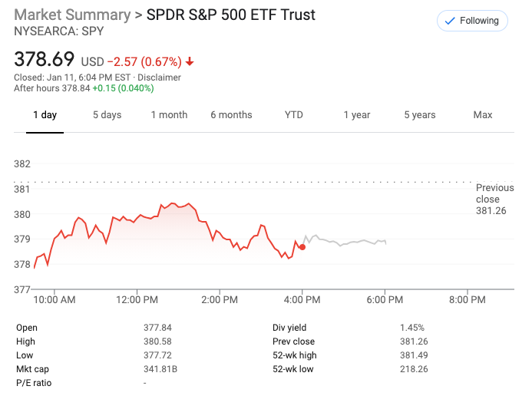This screenshot has width=532, height=396.
Task: Open the Disclaimer link
Action: tap(159, 78)
